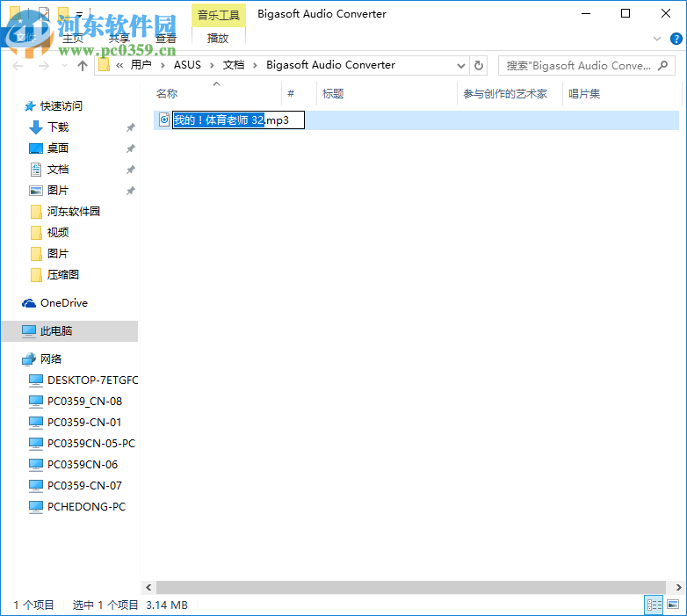Open 河东软件园 folder in sidebar
This screenshot has width=687, height=616.
(x=74, y=212)
